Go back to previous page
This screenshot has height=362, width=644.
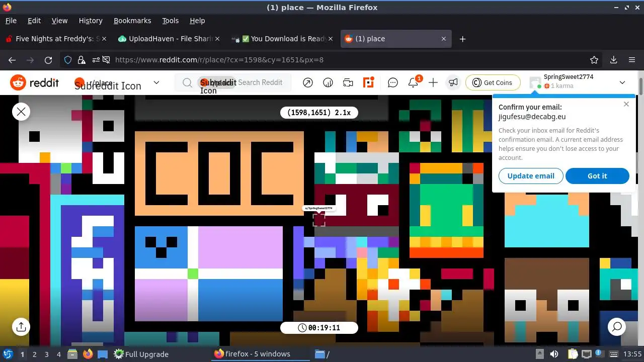tap(12, 60)
